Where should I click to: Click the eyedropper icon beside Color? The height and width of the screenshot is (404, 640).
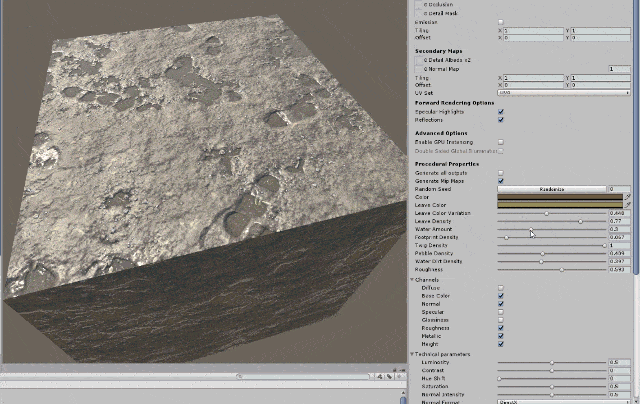pos(627,196)
